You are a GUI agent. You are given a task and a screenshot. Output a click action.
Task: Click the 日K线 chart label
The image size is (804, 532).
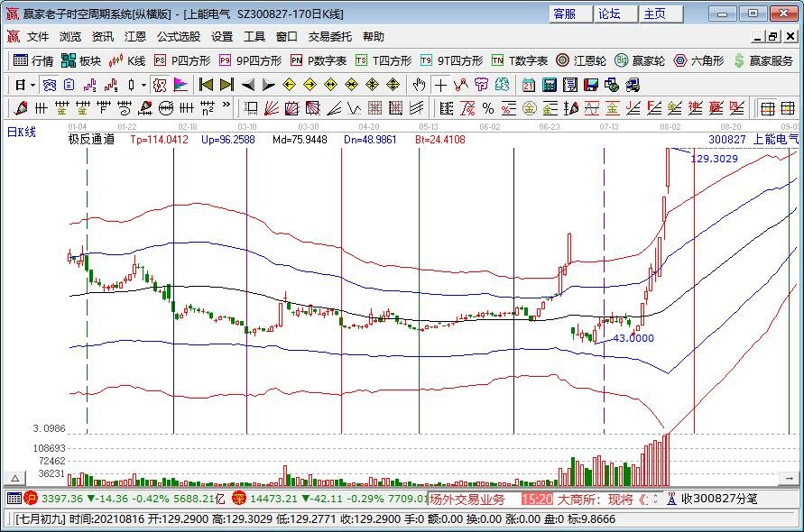click(22, 133)
